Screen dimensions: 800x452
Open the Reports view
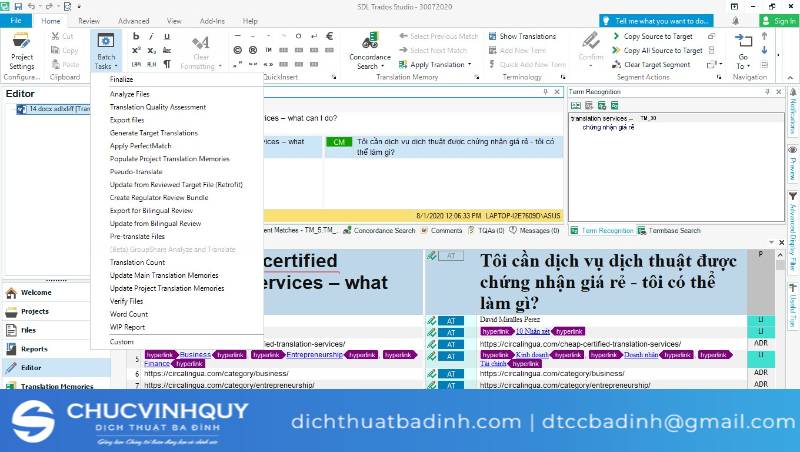(56, 349)
